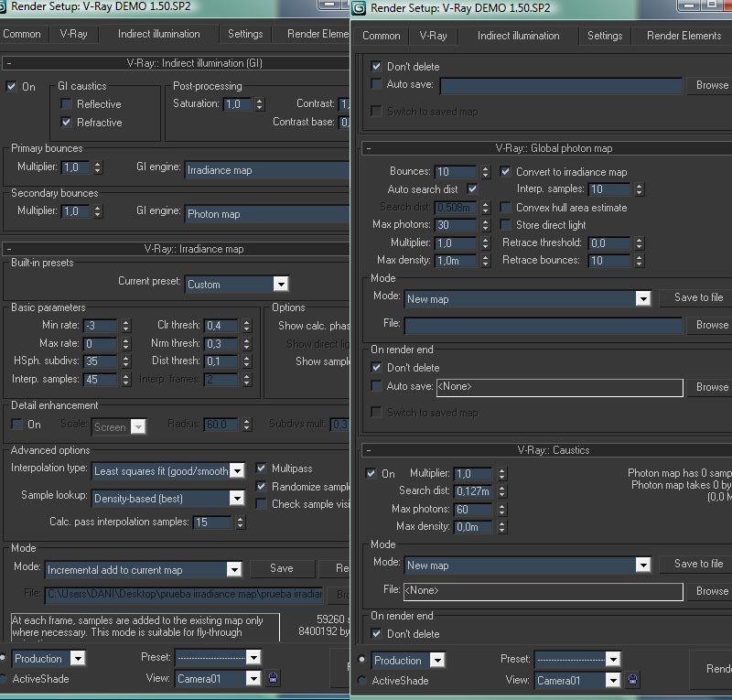Click Interp. samples field in Basic parameters

pyautogui.click(x=100, y=379)
